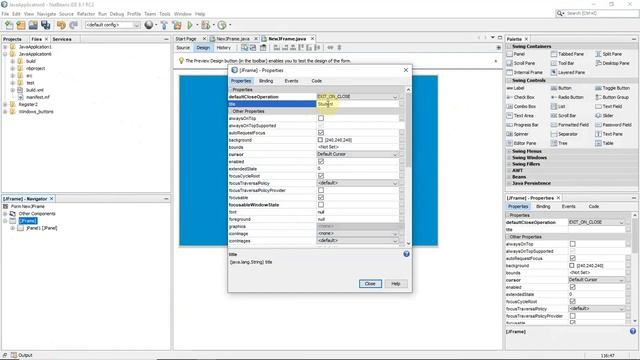Click the Search input field at top right

click(602, 13)
